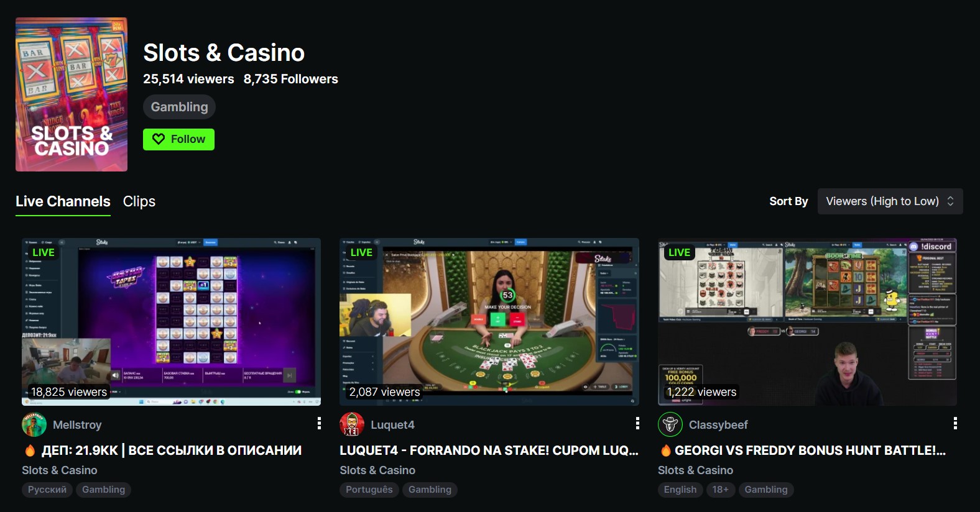Switch to the Clips tab
The image size is (980, 512).
coord(139,201)
